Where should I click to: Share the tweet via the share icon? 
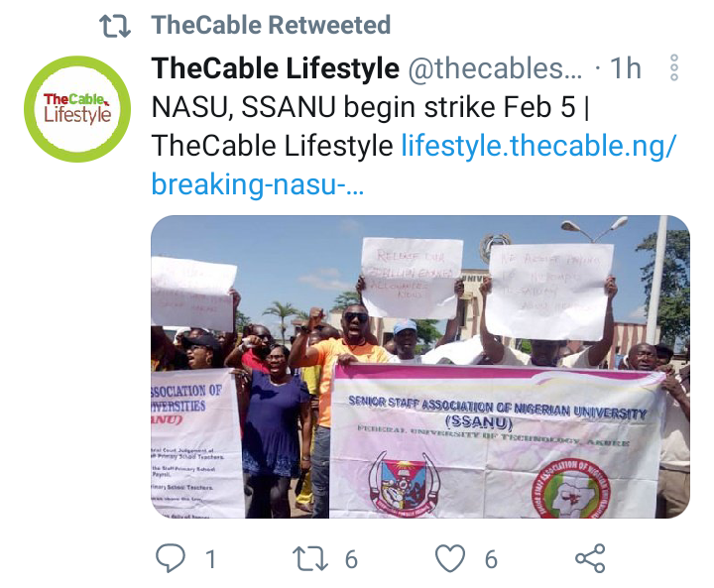(x=590, y=558)
